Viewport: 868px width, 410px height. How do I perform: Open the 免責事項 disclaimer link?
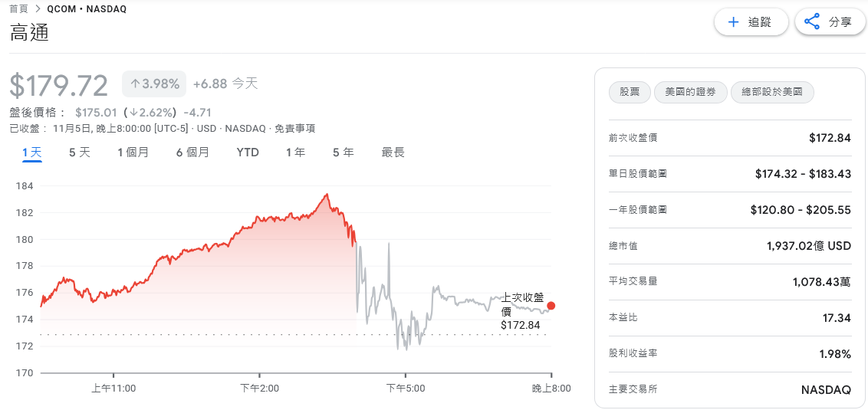click(294, 129)
